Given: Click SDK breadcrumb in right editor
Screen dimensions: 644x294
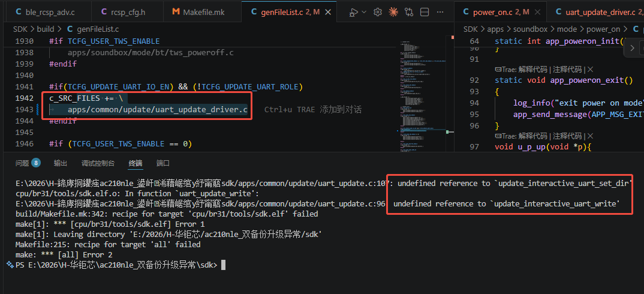Looking at the screenshot, I should coord(470,29).
